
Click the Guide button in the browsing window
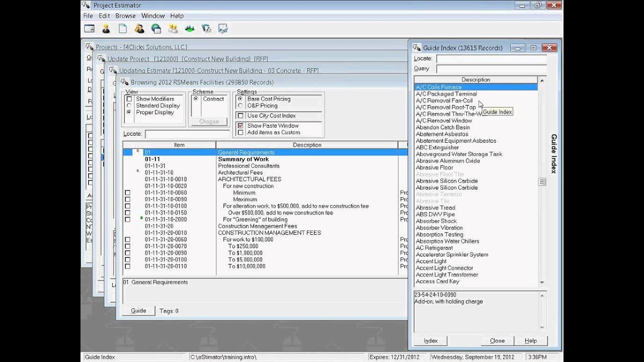(x=138, y=311)
